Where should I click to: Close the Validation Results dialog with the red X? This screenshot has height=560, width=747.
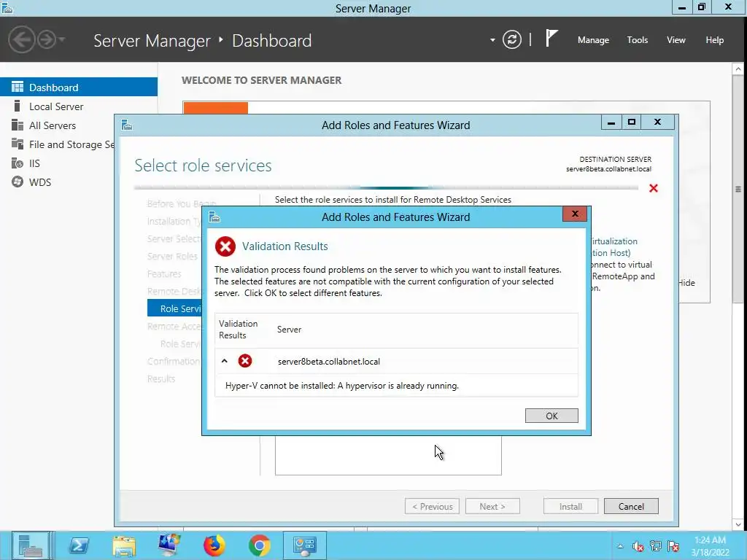575,214
